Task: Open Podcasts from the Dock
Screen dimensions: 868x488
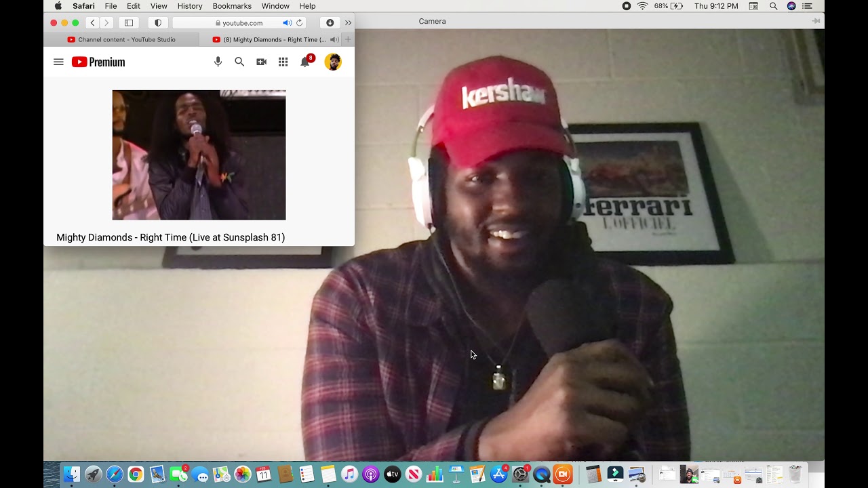Action: point(371,474)
